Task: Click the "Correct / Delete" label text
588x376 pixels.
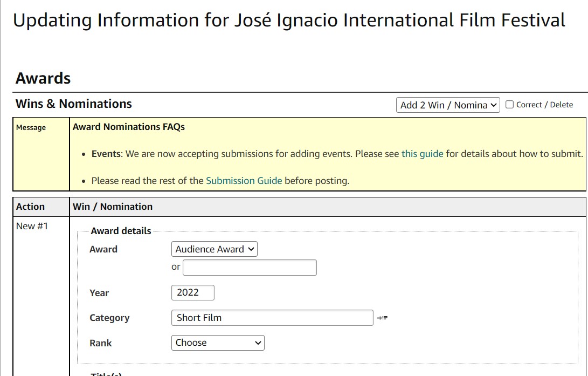Action: pos(544,105)
